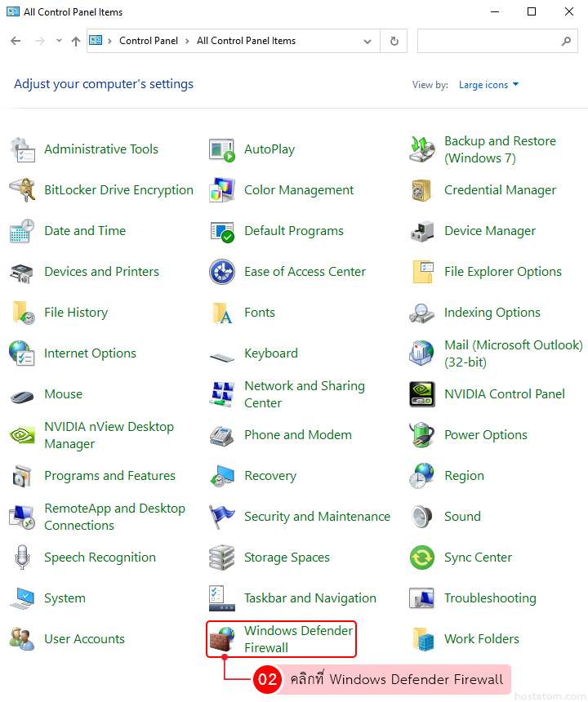Click Control Panel in the breadcrumb path

pyautogui.click(x=148, y=41)
